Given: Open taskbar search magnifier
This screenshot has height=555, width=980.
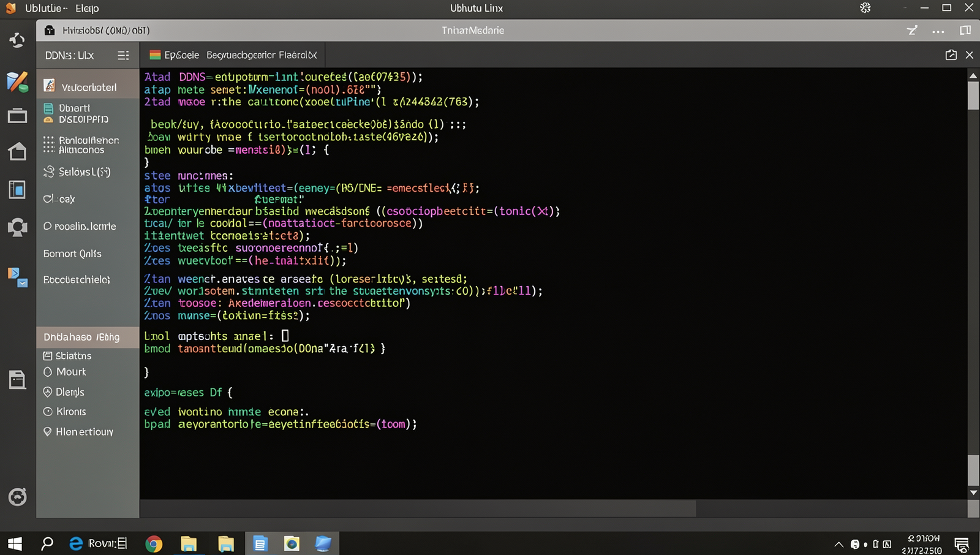Looking at the screenshot, I should (47, 543).
